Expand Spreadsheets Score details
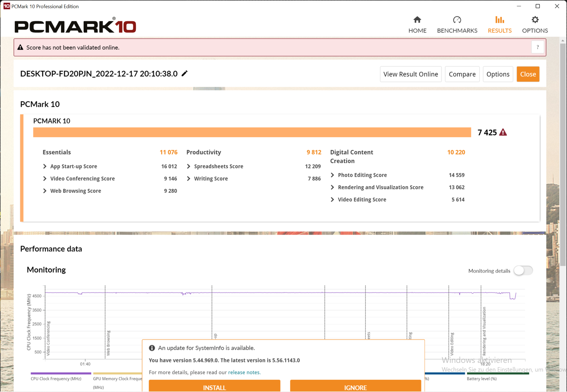Viewport: 567px width, 392px height. point(189,166)
